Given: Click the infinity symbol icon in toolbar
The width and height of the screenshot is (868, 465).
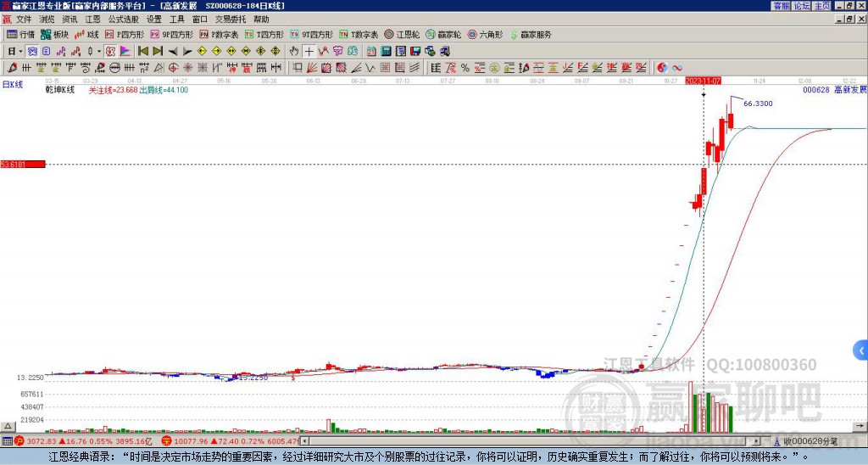Looking at the screenshot, I should point(677,67).
